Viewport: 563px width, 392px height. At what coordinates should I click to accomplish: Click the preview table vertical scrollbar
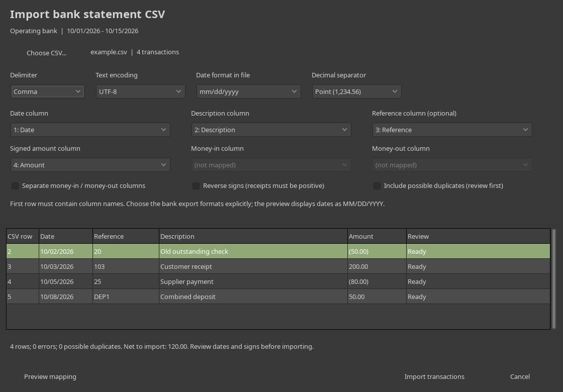click(553, 279)
